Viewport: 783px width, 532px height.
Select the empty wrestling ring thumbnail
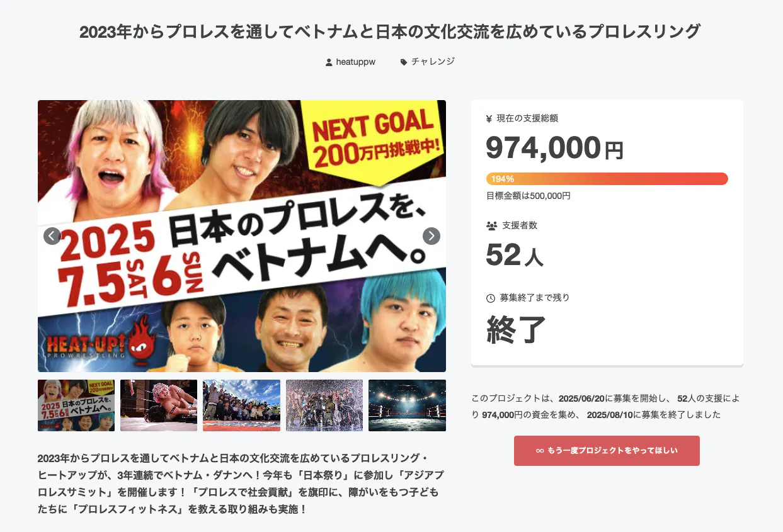click(x=407, y=405)
